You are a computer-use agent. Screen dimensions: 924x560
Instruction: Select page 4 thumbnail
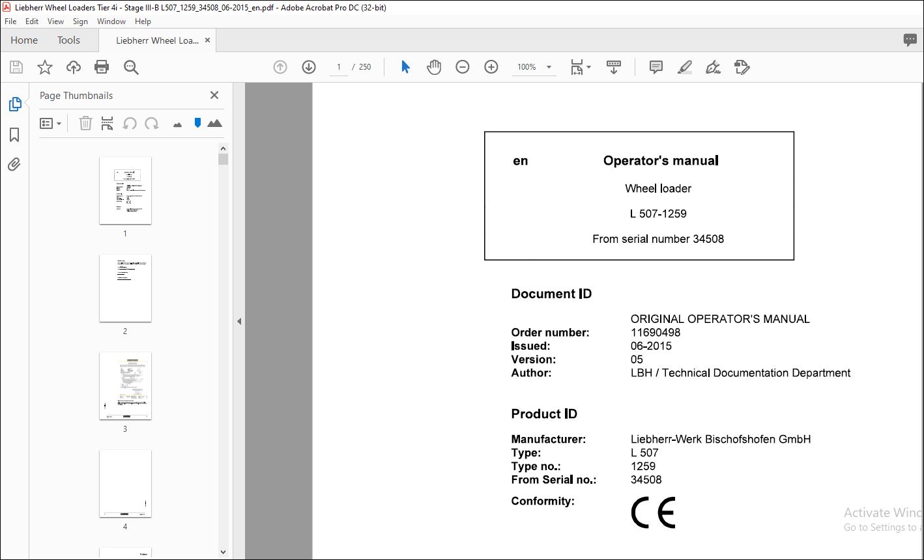click(125, 483)
